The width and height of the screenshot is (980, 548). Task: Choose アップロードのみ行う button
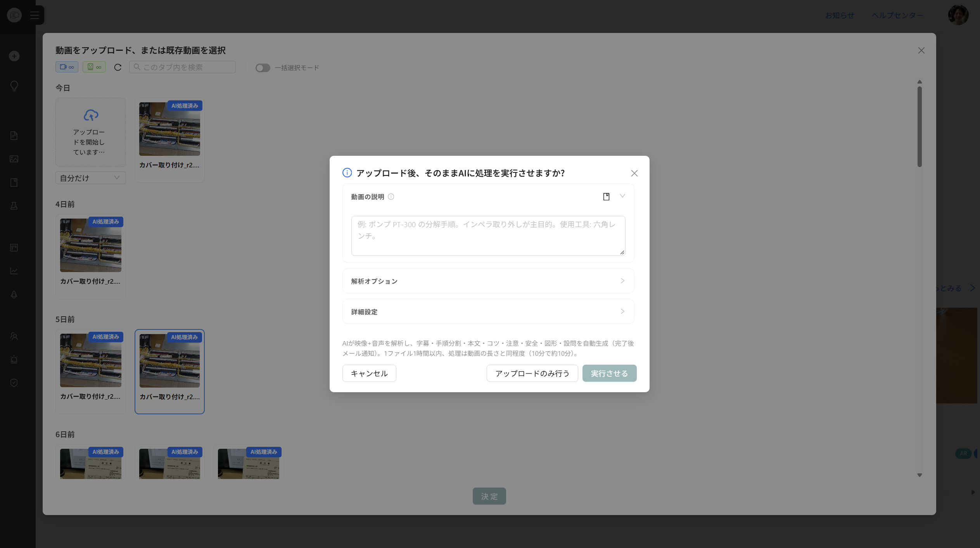coord(532,373)
